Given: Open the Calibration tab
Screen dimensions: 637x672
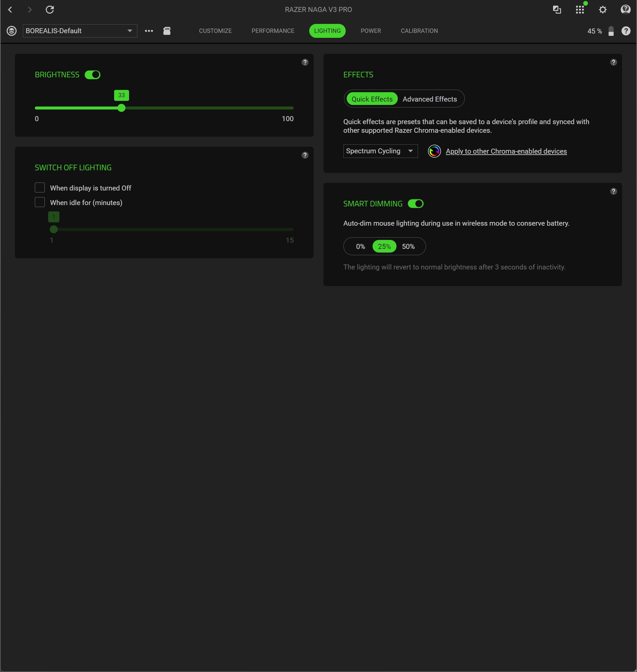Looking at the screenshot, I should point(419,31).
